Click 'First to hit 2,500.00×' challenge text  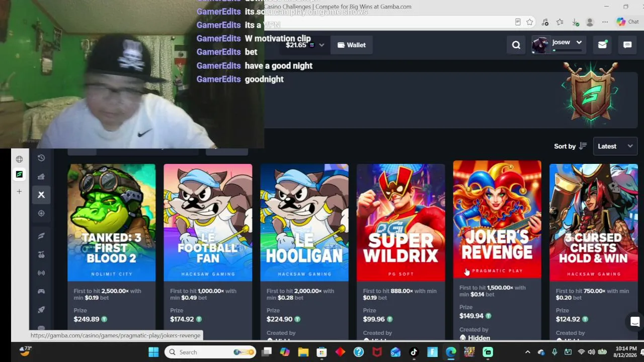coord(100,291)
